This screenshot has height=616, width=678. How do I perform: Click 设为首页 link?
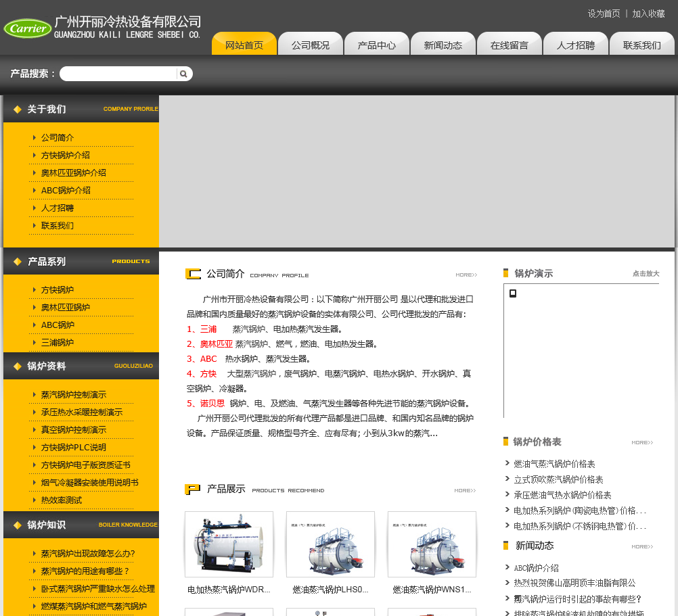pos(604,14)
